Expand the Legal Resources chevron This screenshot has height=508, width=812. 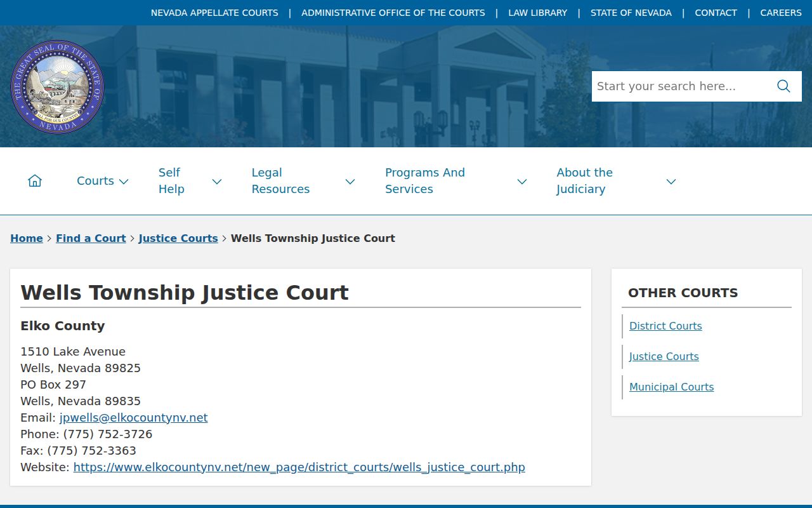(x=350, y=182)
